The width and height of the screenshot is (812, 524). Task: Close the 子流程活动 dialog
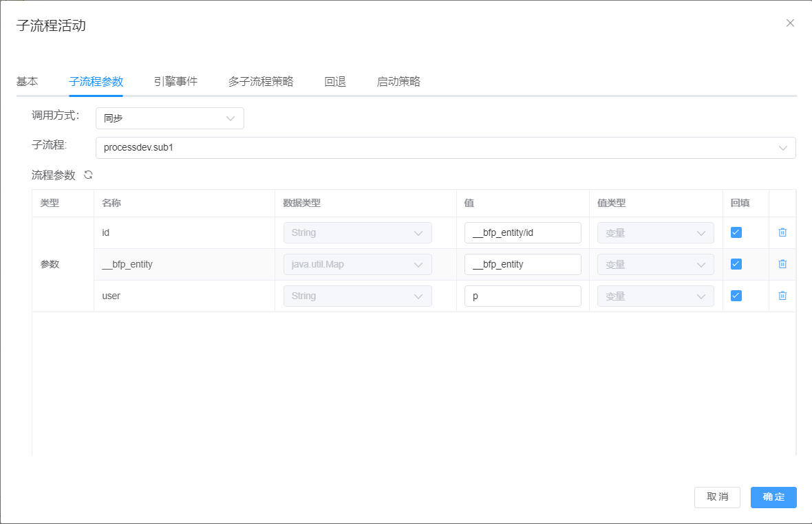click(790, 23)
